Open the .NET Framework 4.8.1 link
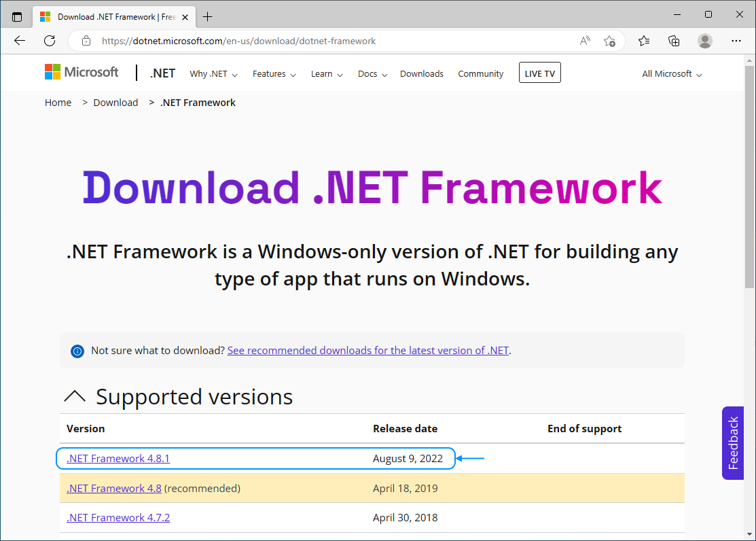This screenshot has height=541, width=756. pyautogui.click(x=118, y=459)
